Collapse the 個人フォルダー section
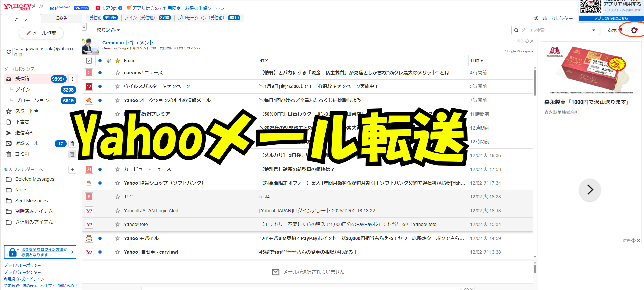Screen dimensions: 644x290 (x=41, y=170)
